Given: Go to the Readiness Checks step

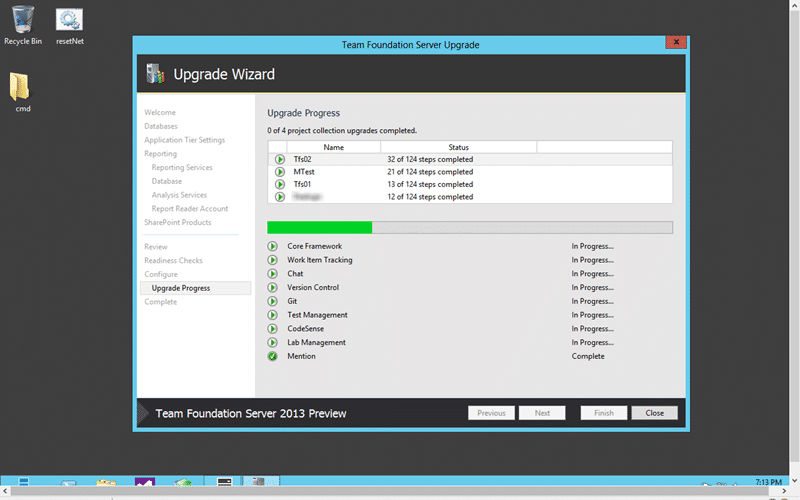Looking at the screenshot, I should tap(173, 260).
